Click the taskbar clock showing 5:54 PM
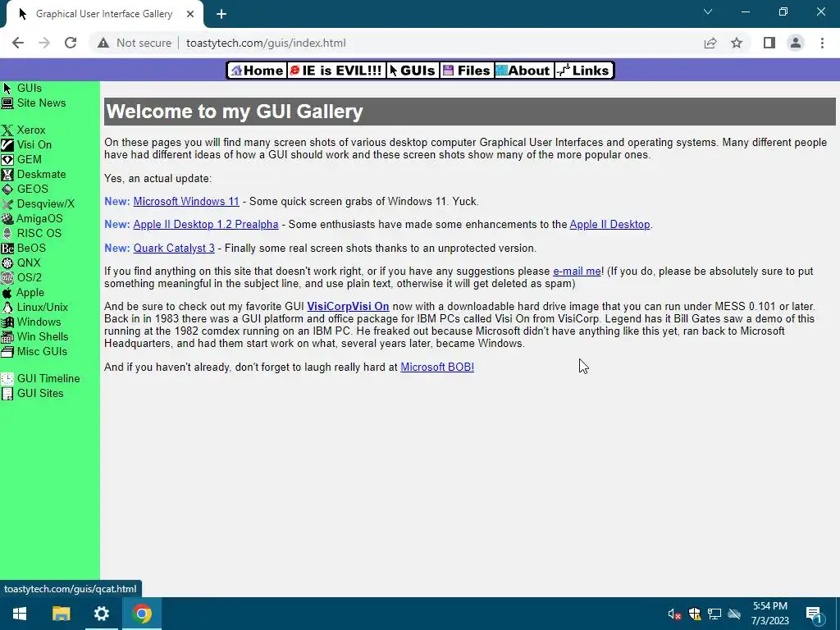Image resolution: width=840 pixels, height=630 pixels. (769, 614)
